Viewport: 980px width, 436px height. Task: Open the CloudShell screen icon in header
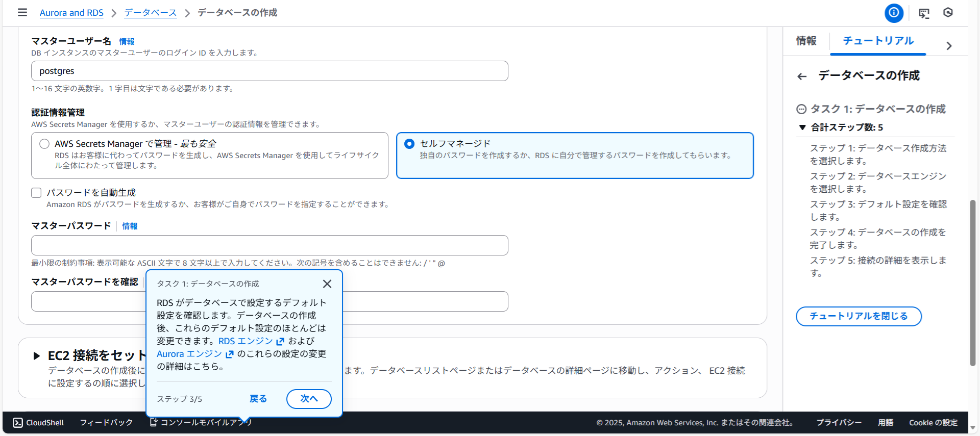pyautogui.click(x=924, y=13)
